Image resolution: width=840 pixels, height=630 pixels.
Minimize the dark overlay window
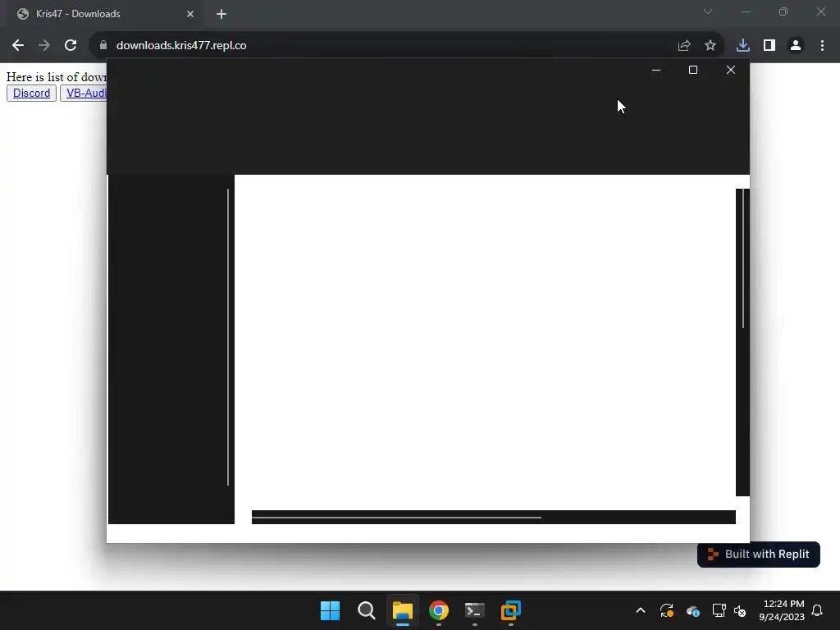tap(656, 71)
